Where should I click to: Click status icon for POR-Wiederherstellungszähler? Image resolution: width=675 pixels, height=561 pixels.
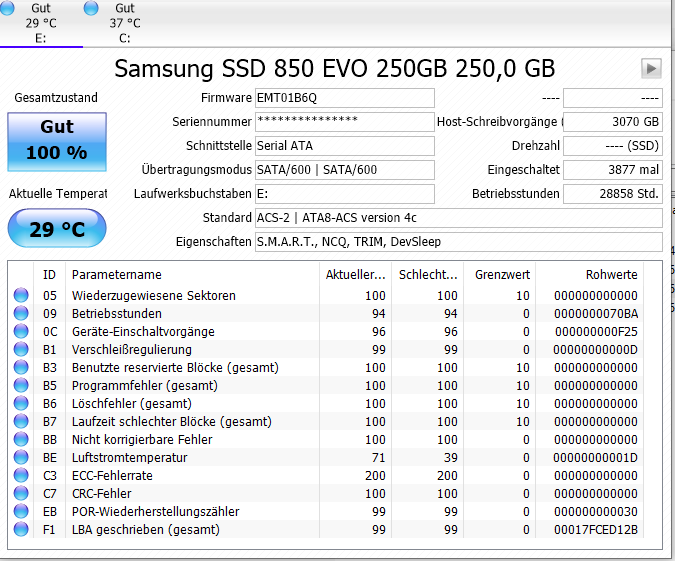(x=21, y=511)
